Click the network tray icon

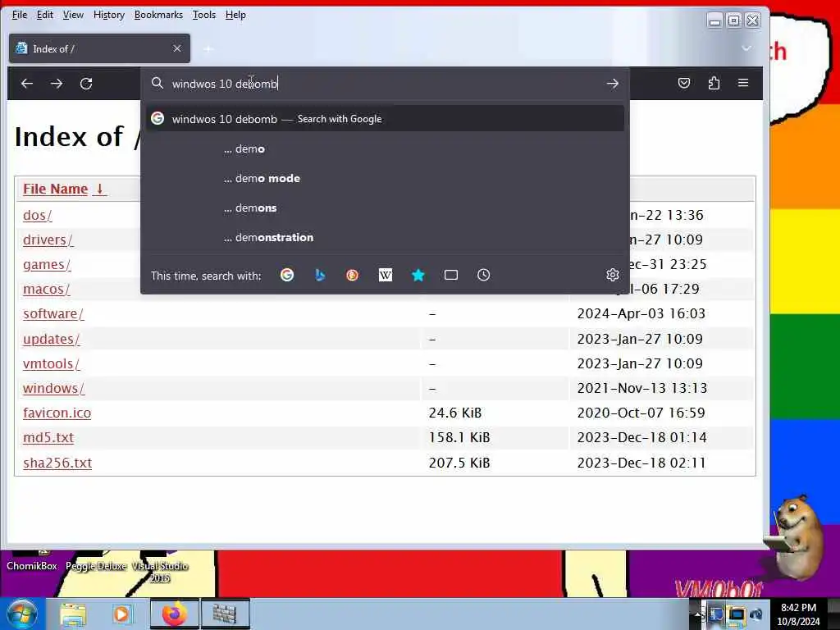(737, 615)
